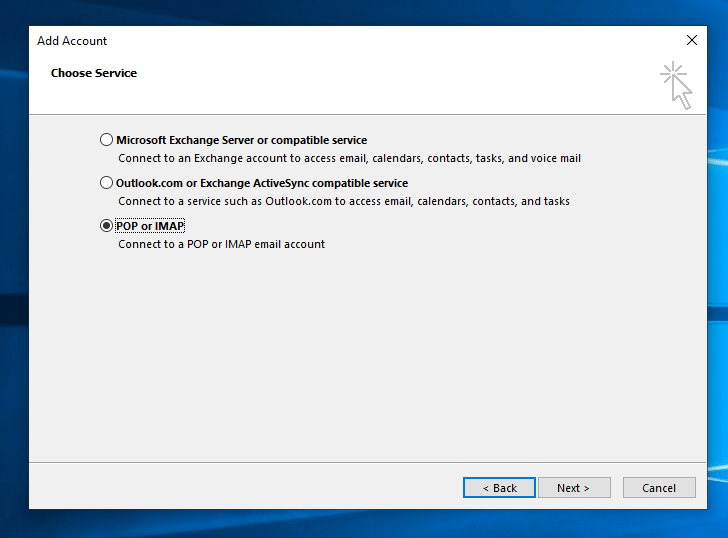
Task: Click the 'Microsoft Exchange Server or compatible service' label
Action: pos(241,140)
